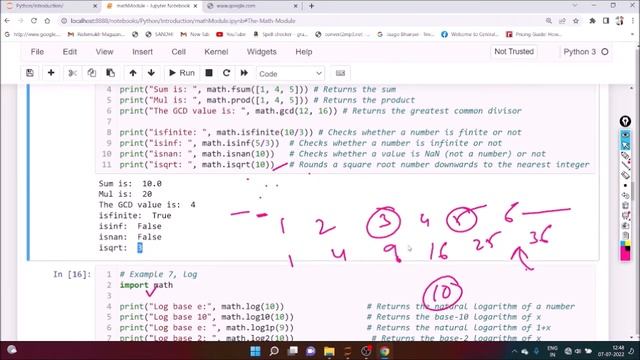
Task: Click the annotation undo tool
Action: coord(625,195)
